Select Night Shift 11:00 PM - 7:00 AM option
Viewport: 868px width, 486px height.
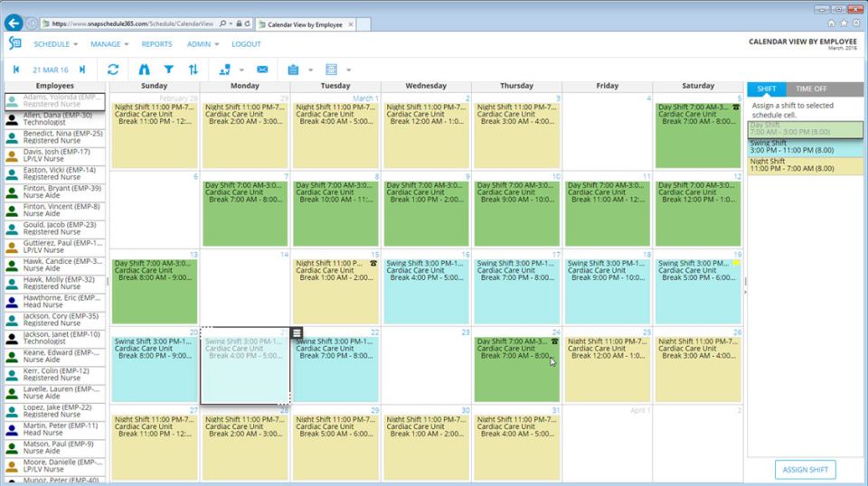click(x=805, y=164)
